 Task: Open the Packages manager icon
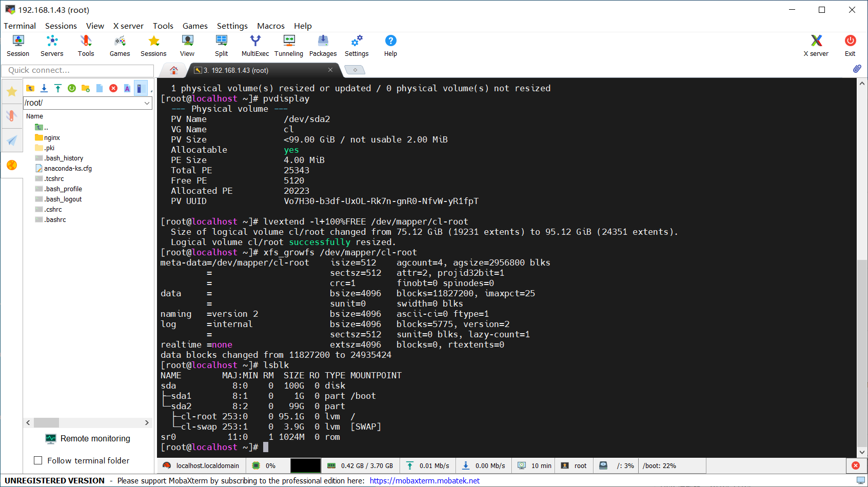[323, 46]
